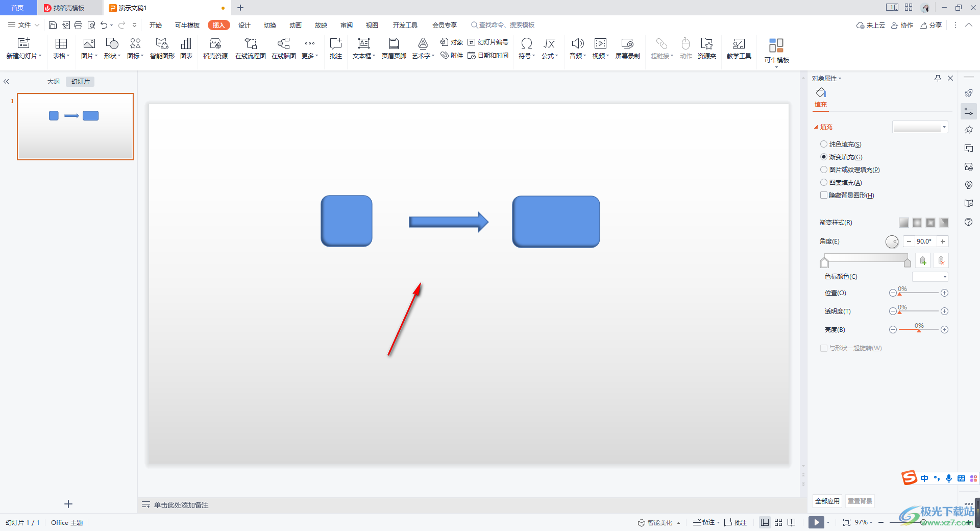
Task: Open the picture insert tool
Action: coord(89,49)
